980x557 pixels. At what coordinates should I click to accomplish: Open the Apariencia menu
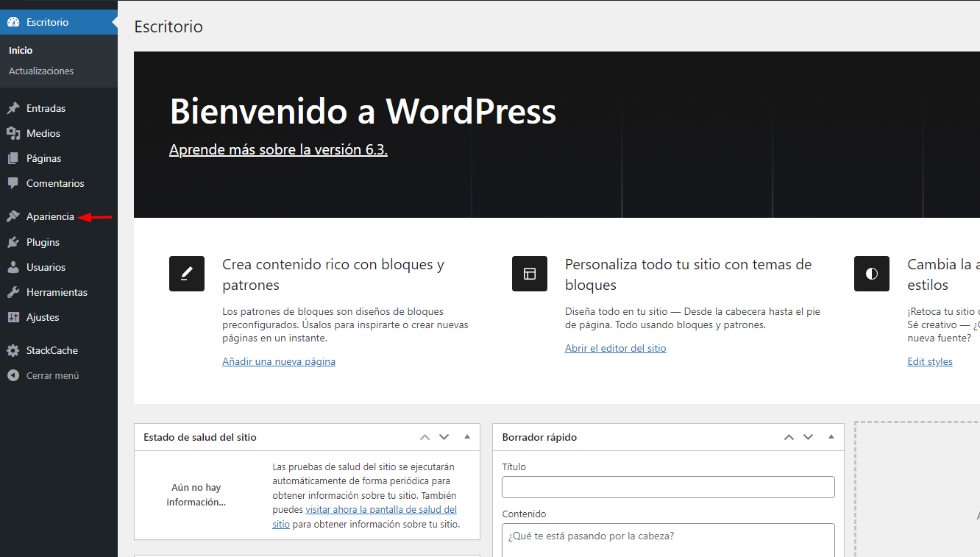pos(59,216)
